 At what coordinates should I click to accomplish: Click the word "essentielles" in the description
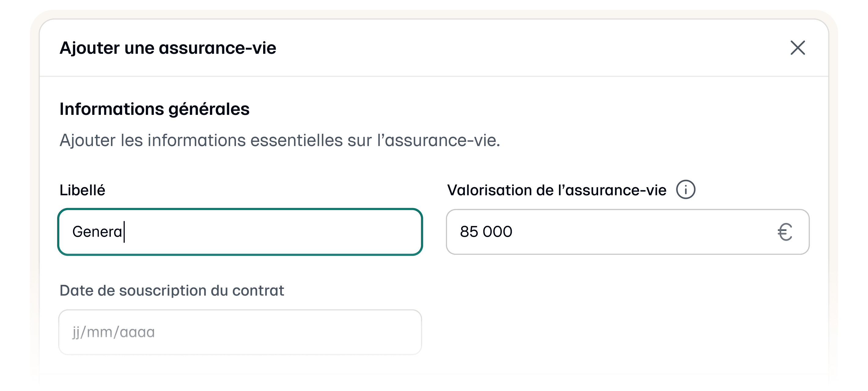(296, 140)
